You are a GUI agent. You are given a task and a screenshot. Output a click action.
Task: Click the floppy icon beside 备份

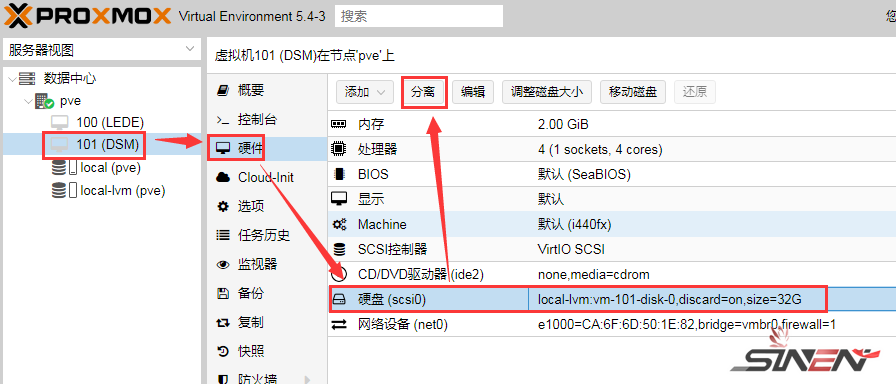[223, 294]
